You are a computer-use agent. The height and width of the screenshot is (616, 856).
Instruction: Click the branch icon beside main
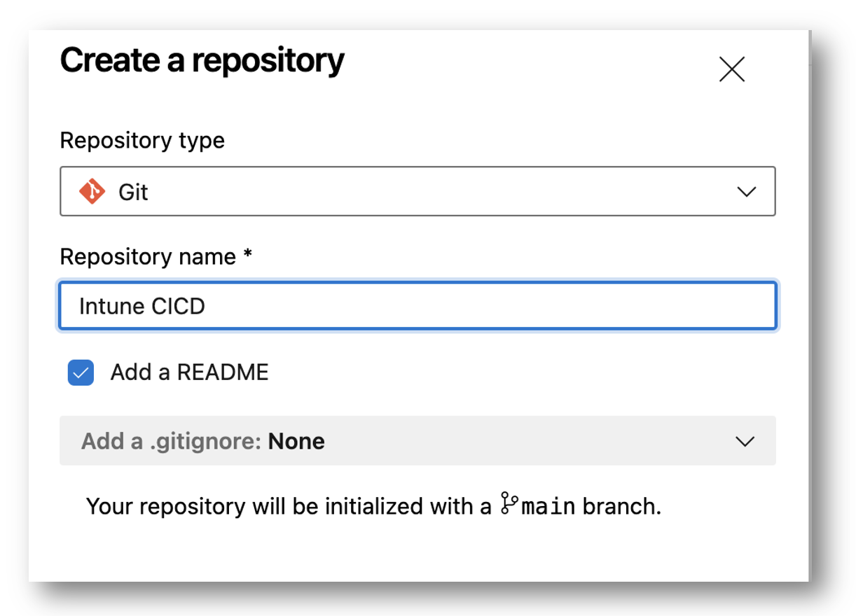[x=509, y=504]
